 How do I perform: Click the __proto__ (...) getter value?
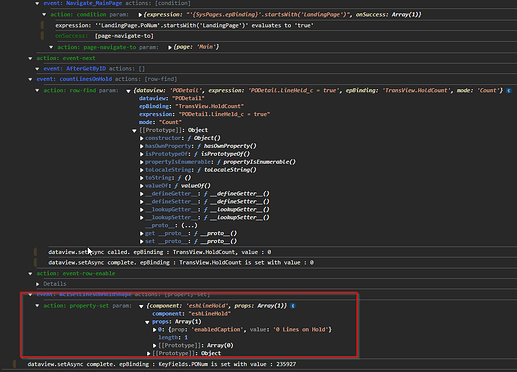coord(189,225)
